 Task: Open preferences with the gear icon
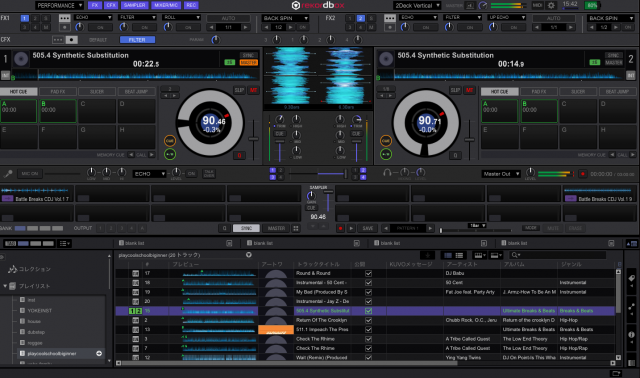pos(551,5)
